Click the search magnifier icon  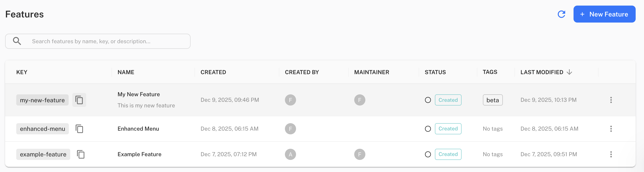coord(17,41)
